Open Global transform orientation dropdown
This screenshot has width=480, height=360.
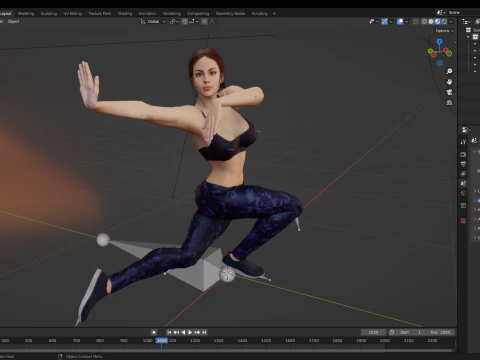coord(153,22)
